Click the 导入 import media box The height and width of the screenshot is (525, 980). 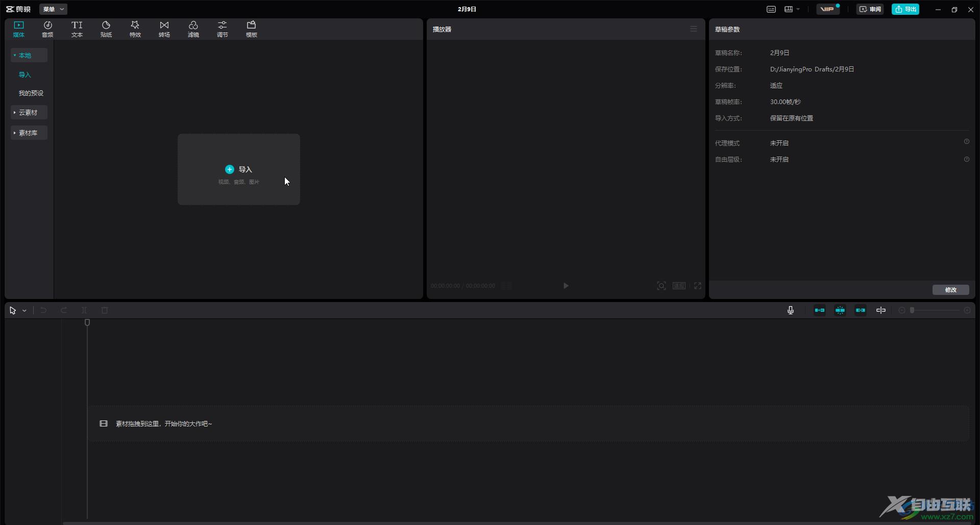click(239, 169)
